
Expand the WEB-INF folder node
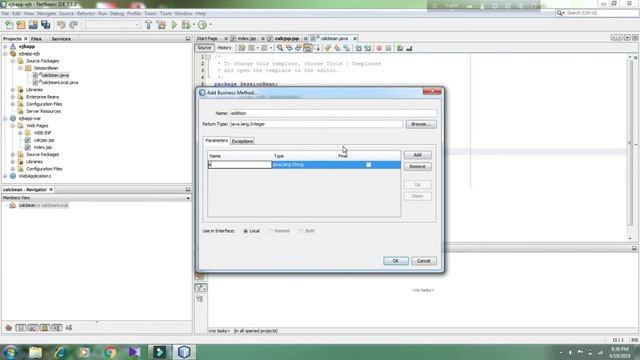(20, 133)
